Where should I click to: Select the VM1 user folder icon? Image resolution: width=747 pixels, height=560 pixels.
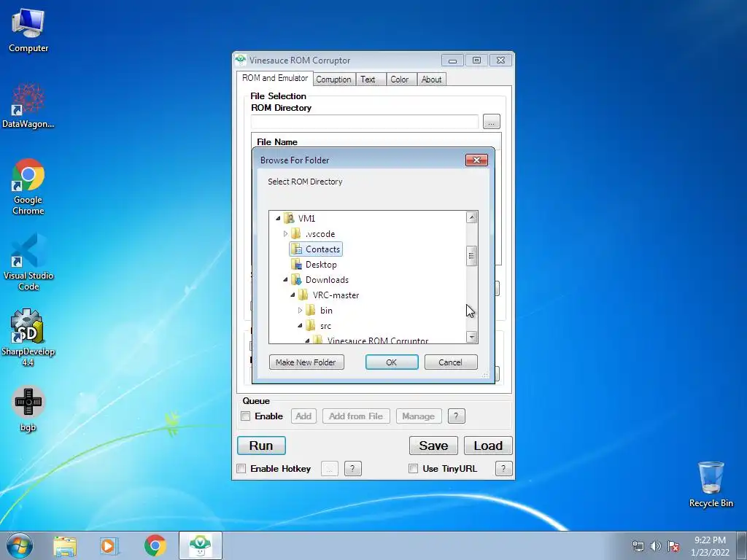click(x=289, y=218)
